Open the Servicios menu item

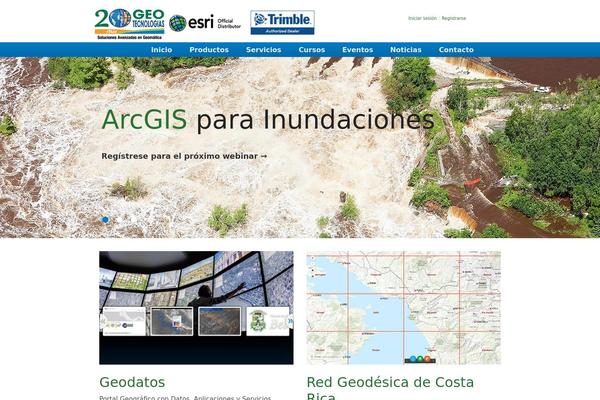[x=264, y=50]
